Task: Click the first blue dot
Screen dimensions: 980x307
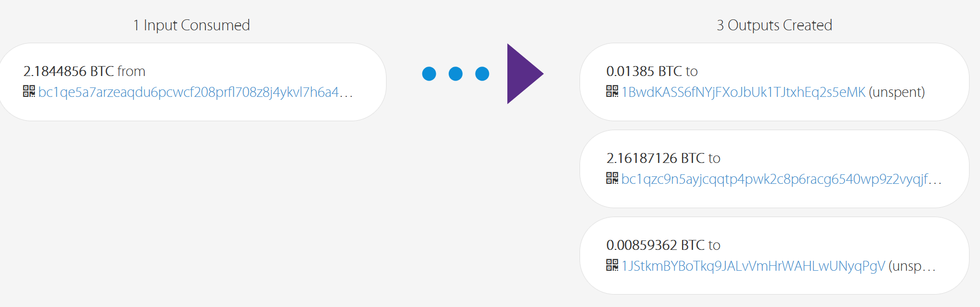Action: coord(429,74)
